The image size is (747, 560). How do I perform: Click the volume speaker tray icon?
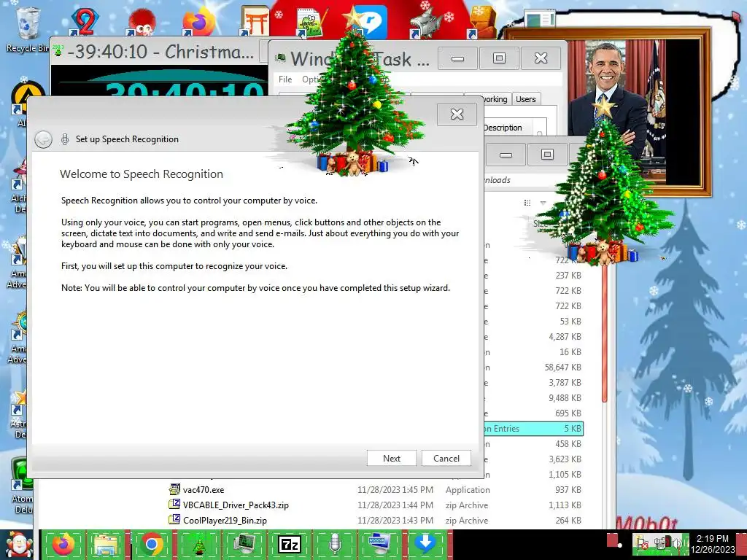[x=676, y=542]
